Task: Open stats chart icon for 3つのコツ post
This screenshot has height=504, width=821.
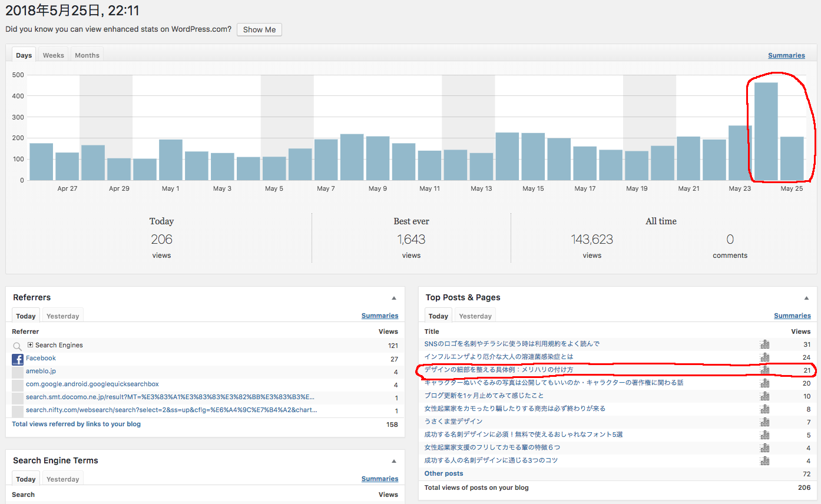Action: coord(765,460)
